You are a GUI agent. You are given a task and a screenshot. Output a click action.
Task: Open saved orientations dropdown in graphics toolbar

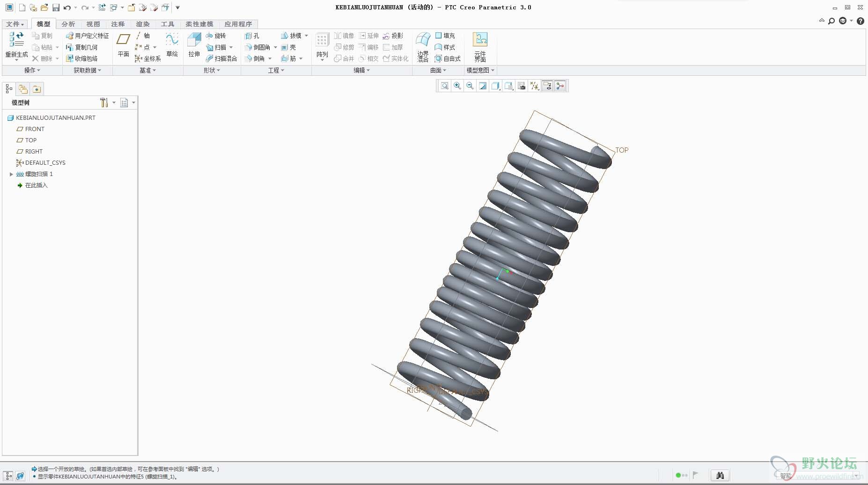[509, 86]
